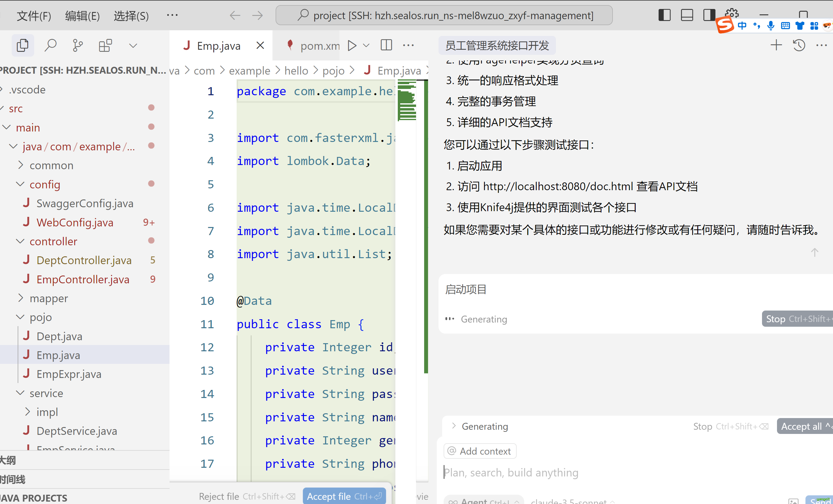Click the project search command box
This screenshot has width=833, height=504.
pos(444,16)
